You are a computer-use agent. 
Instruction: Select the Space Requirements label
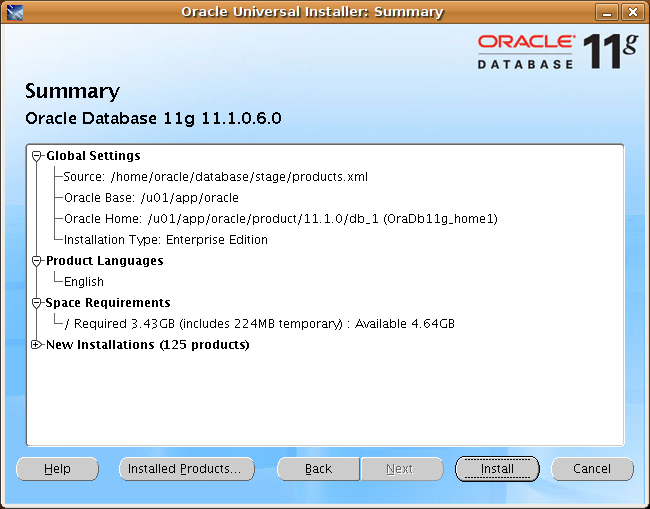tap(108, 303)
